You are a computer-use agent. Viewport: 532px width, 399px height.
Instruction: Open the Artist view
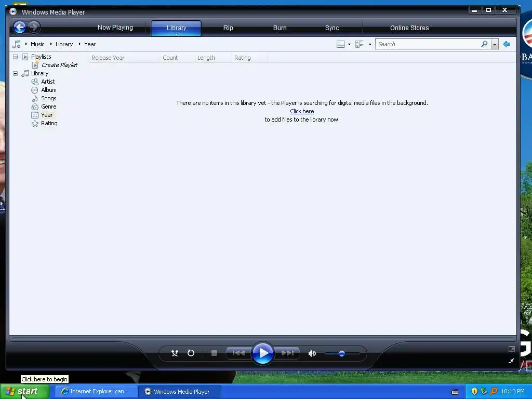(48, 82)
